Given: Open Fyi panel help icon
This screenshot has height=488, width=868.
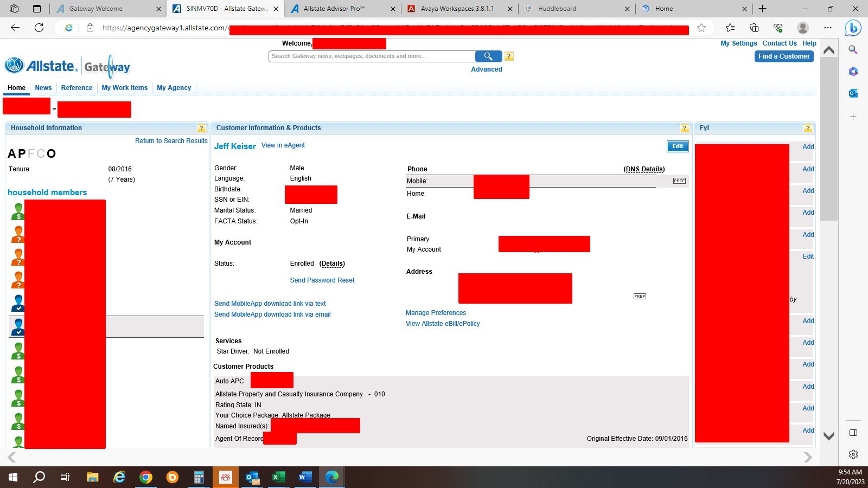Looking at the screenshot, I should (808, 128).
